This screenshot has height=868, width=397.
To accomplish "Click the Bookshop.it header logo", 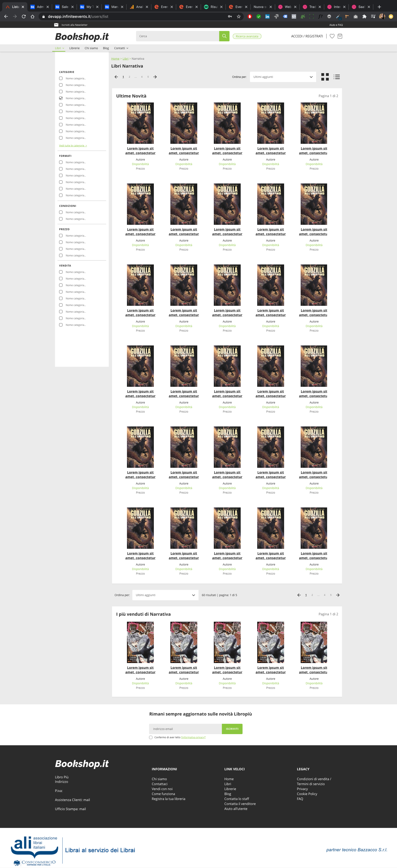I will pyautogui.click(x=82, y=36).
